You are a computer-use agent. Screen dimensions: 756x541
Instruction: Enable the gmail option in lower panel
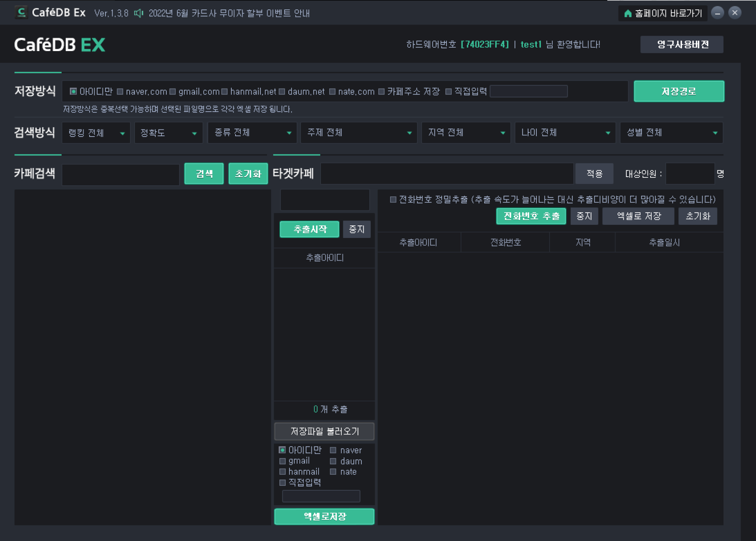pyautogui.click(x=282, y=461)
